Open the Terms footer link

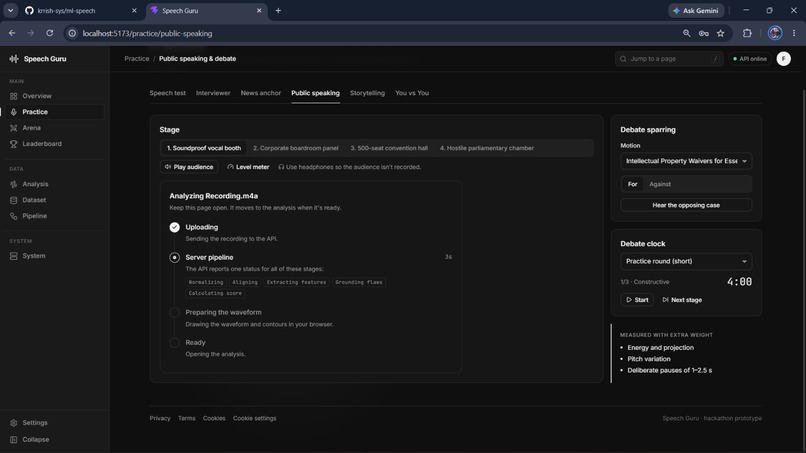pos(187,419)
